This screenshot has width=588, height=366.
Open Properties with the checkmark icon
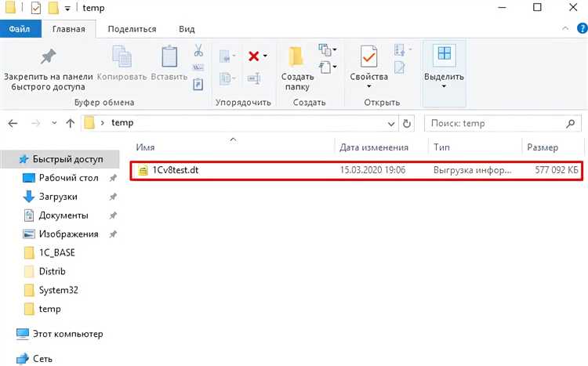coord(368,56)
